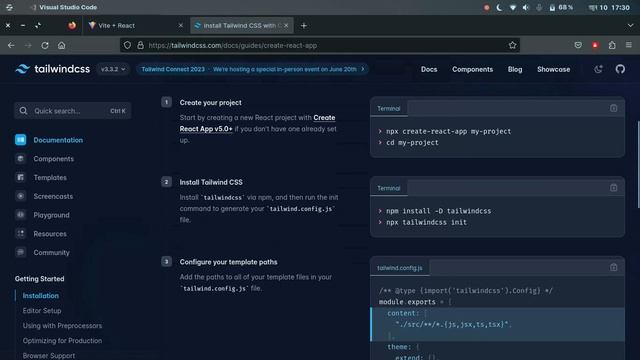The width and height of the screenshot is (640, 360).
Task: Open the red extension icon in toolbar
Action: point(595,45)
